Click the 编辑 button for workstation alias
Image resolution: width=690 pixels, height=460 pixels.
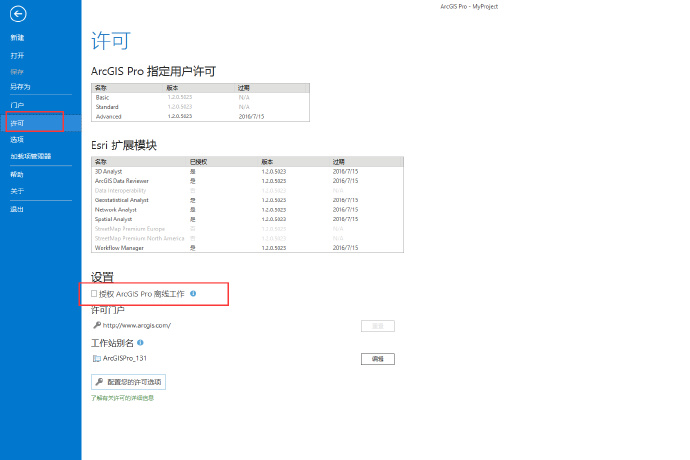[x=378, y=359]
